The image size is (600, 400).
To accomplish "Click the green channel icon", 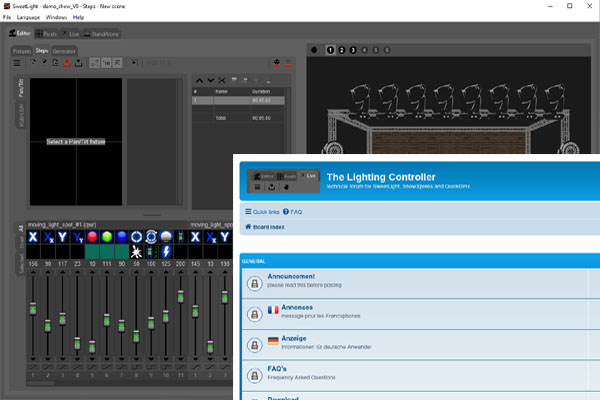I will click(107, 237).
